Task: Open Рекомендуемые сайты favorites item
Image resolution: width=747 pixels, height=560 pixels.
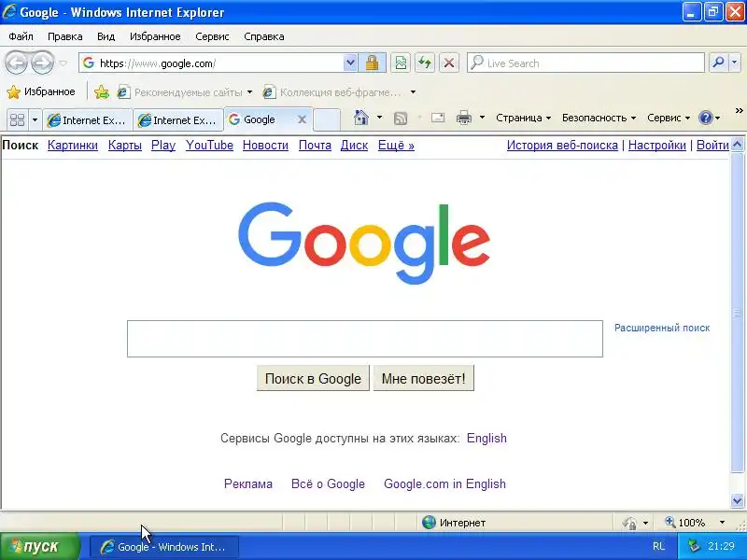Action: [185, 91]
